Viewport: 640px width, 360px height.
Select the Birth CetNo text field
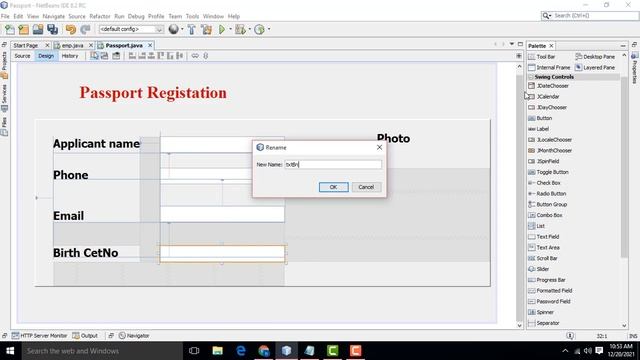[x=222, y=253]
